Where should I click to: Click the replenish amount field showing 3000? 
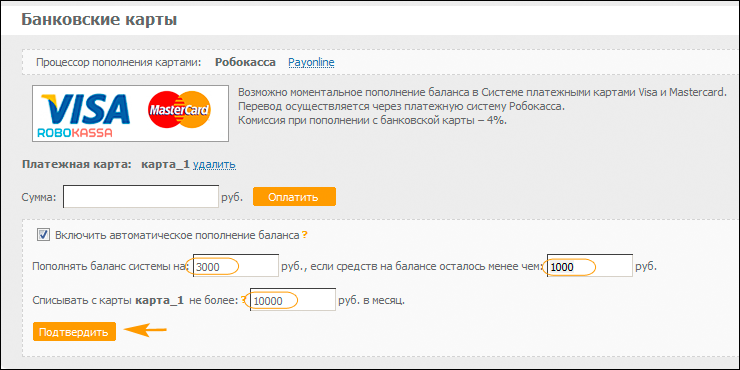tap(236, 266)
